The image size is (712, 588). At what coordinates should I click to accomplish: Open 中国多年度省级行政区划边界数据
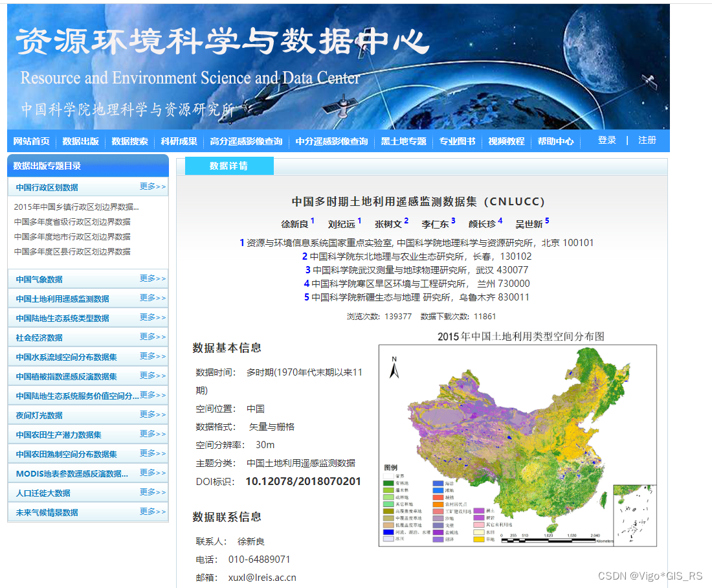[x=72, y=221]
